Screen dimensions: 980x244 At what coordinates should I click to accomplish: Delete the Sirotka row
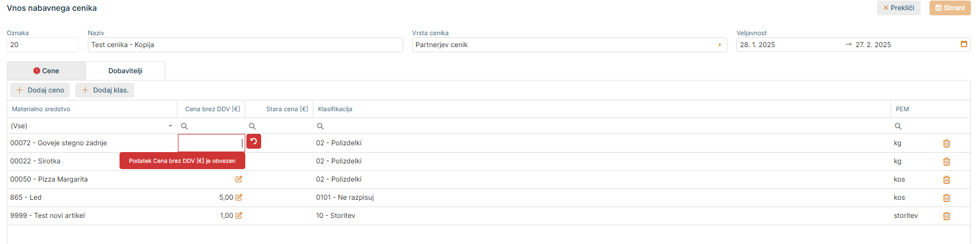click(x=946, y=162)
